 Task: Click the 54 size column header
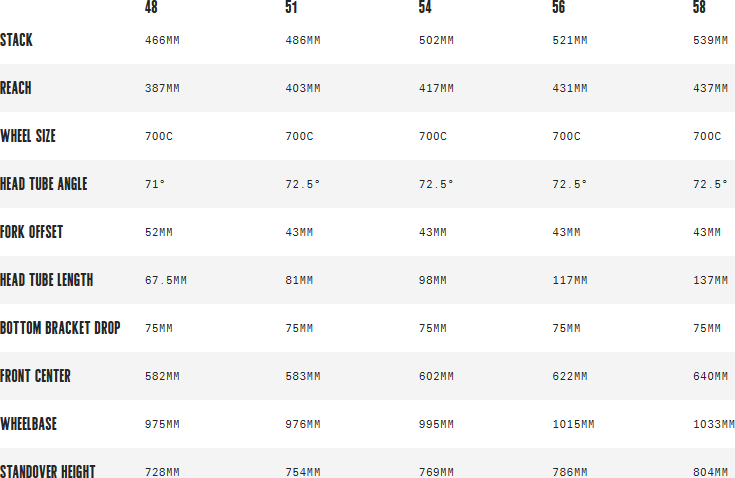[425, 9]
